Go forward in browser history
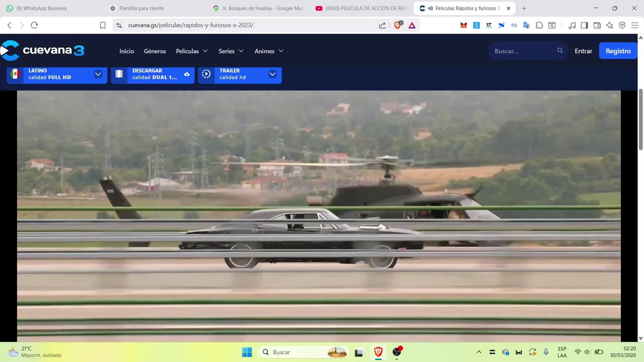Screen dimensions: 644x362 pos(22,25)
